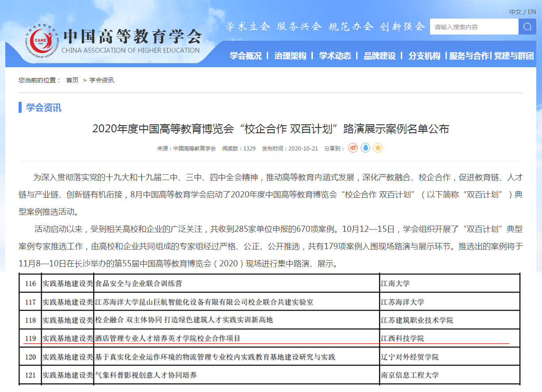Open the 治理架构 menu
Viewport: 542px width, 392px height.
[290, 56]
